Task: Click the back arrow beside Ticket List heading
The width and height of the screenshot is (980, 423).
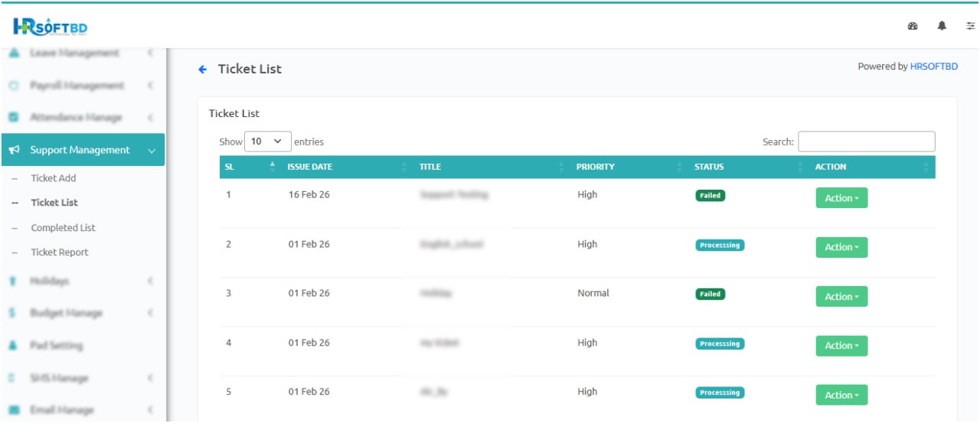Action: pos(203,70)
